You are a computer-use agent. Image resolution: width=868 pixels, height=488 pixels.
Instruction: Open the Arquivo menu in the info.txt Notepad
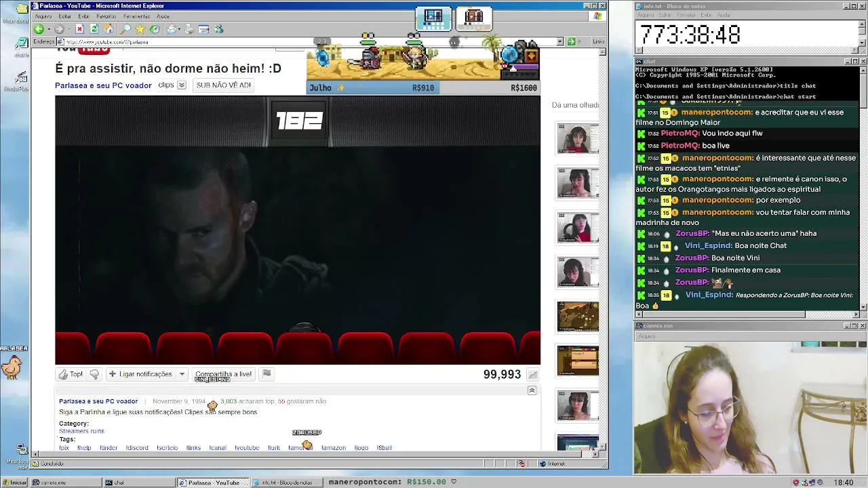click(646, 15)
